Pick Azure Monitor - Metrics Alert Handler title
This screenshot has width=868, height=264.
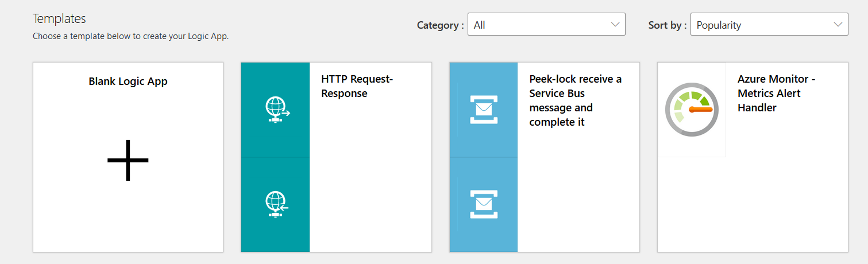776,93
